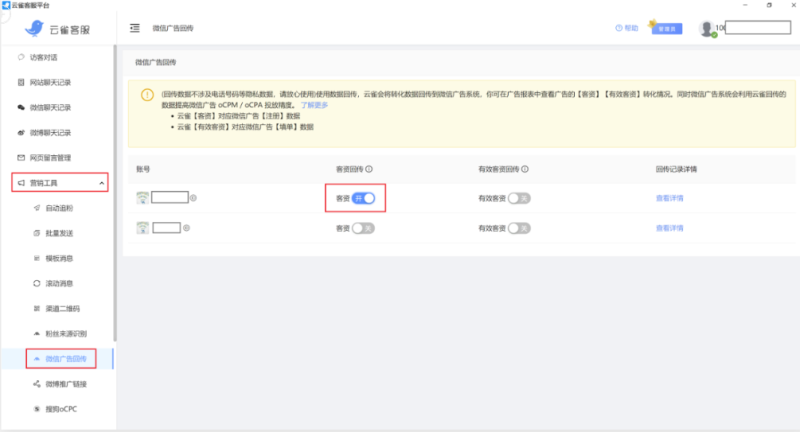800x432 pixels.
Task: Click the 帮助 help link
Action: pos(626,28)
